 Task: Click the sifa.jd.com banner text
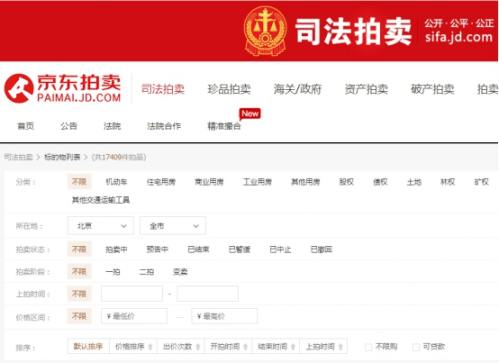pos(459,37)
